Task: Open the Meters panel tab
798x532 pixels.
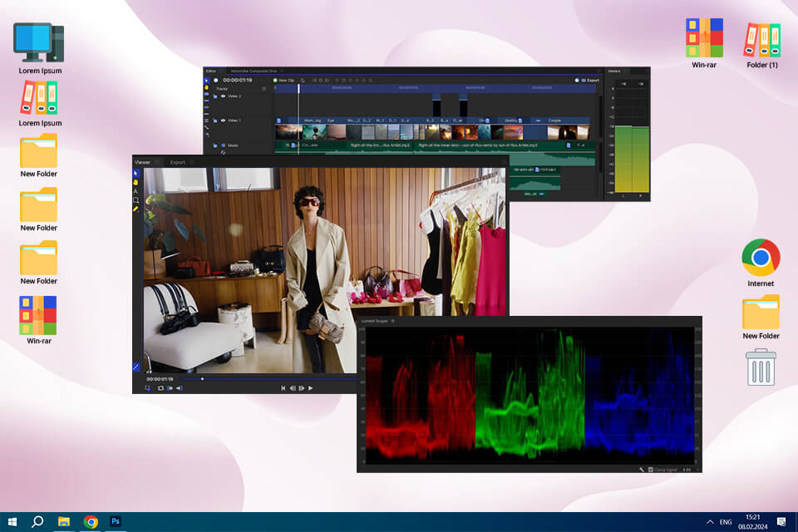Action: point(614,71)
